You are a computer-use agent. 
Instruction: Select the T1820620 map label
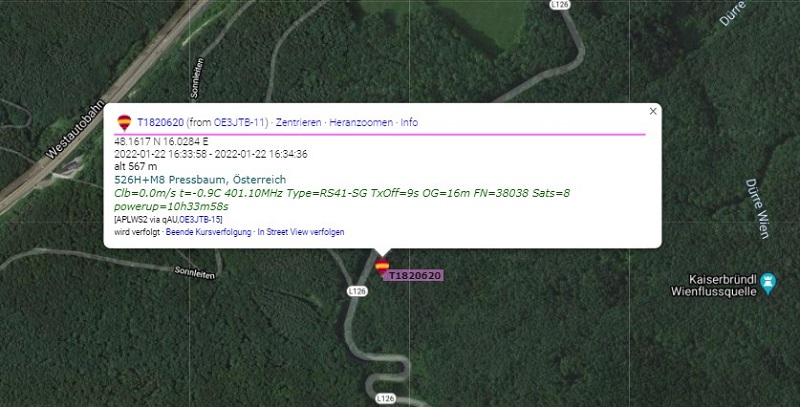click(414, 276)
